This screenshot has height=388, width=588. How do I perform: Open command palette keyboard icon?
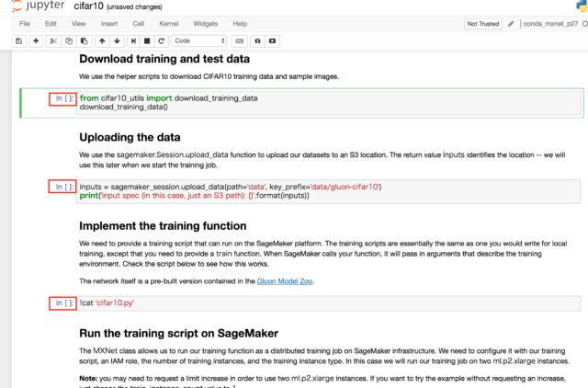(239, 40)
